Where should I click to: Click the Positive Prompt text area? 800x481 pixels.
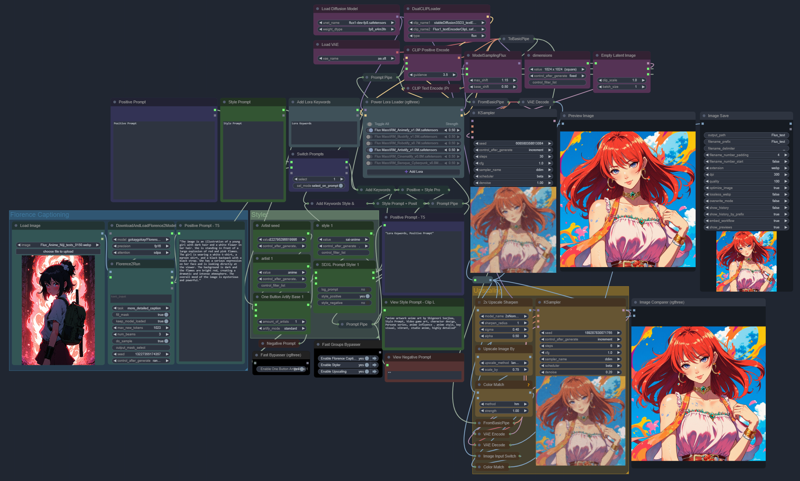coord(164,160)
